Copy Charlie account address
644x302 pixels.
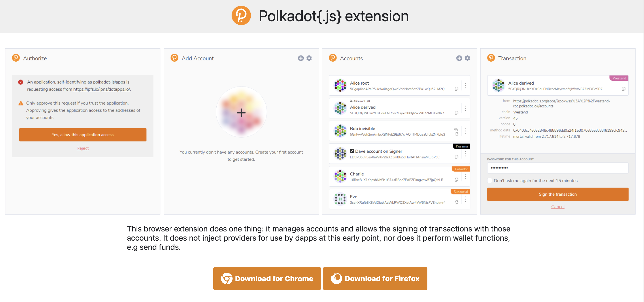click(456, 180)
